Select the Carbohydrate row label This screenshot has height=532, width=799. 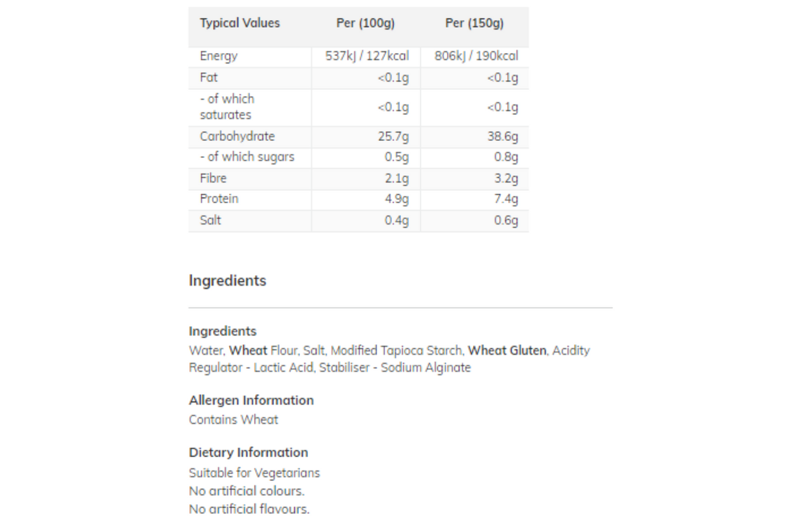tap(237, 137)
